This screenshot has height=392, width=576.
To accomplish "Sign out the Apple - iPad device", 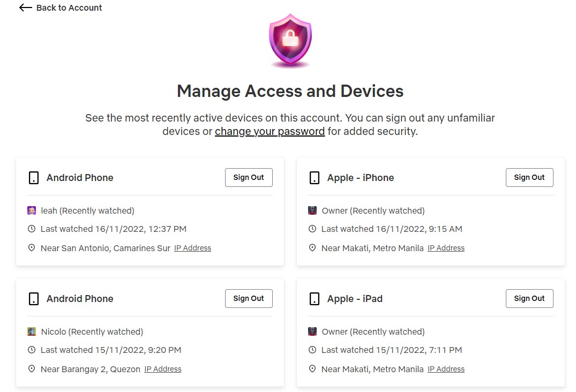I will (529, 298).
